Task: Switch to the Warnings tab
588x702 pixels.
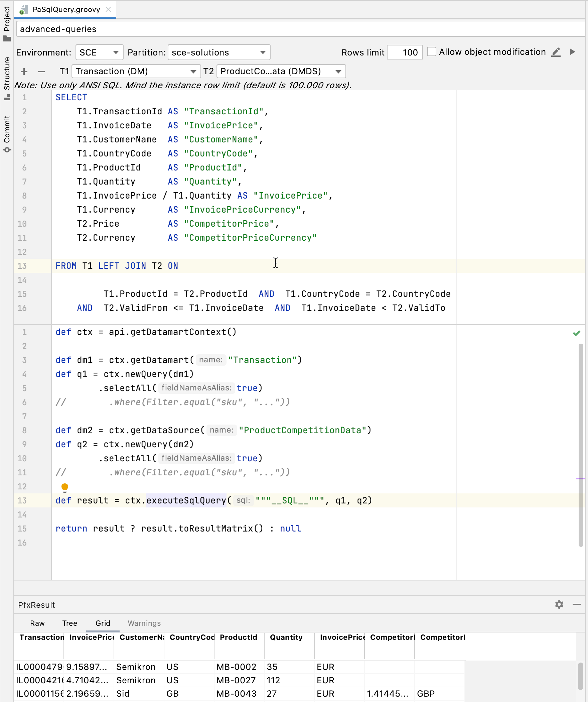Action: coord(144,623)
